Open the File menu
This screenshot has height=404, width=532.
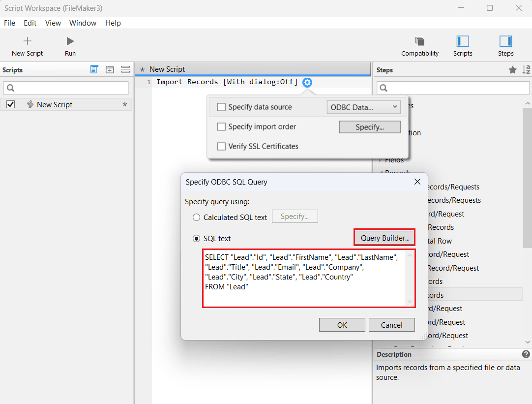coord(9,23)
